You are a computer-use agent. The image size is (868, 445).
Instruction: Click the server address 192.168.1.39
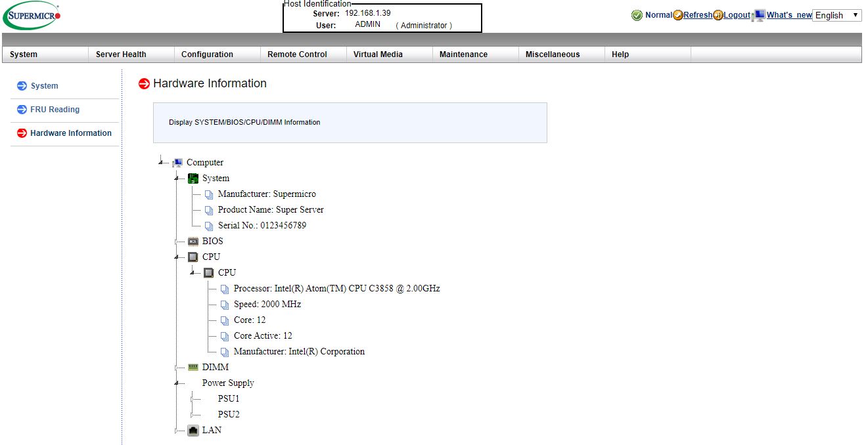[x=367, y=13]
